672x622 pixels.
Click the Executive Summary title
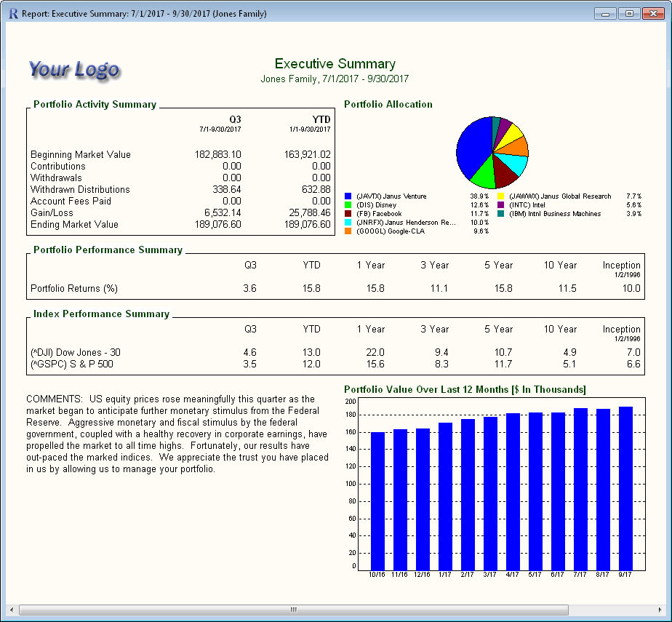point(335,64)
